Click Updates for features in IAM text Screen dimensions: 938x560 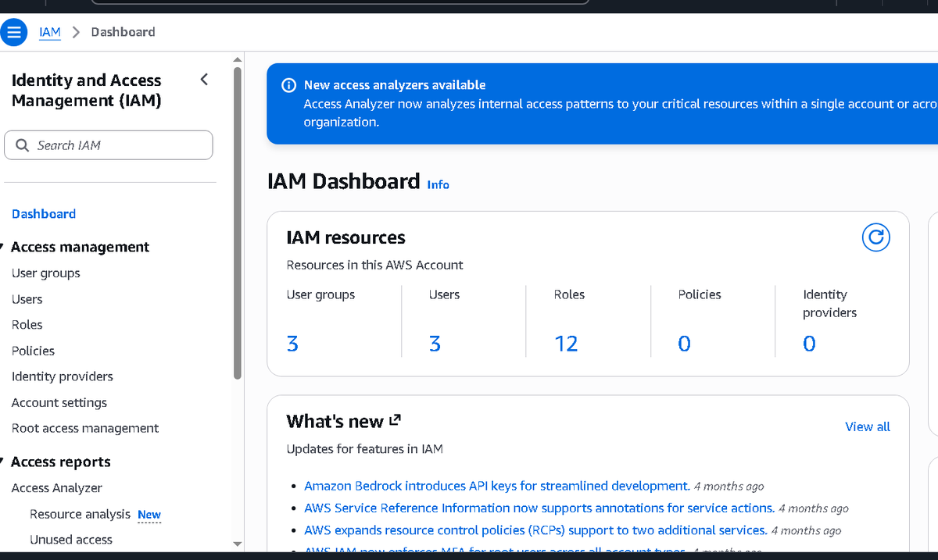pos(364,449)
